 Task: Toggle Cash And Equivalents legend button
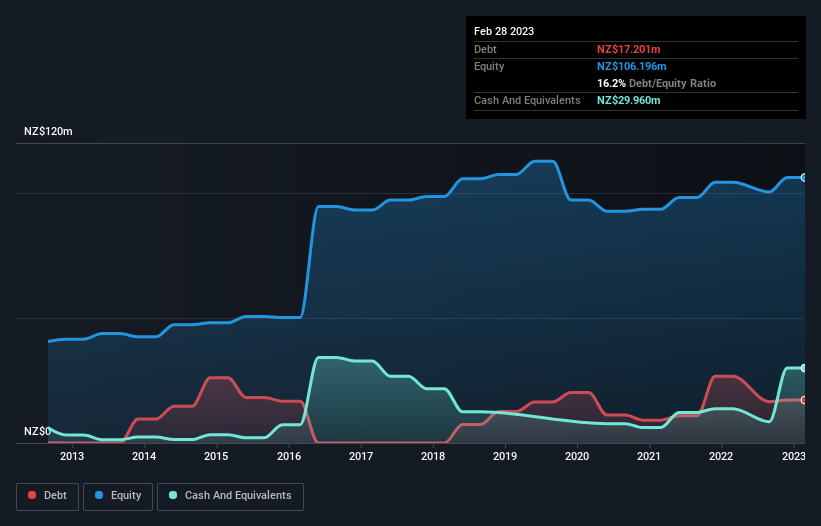(230, 496)
